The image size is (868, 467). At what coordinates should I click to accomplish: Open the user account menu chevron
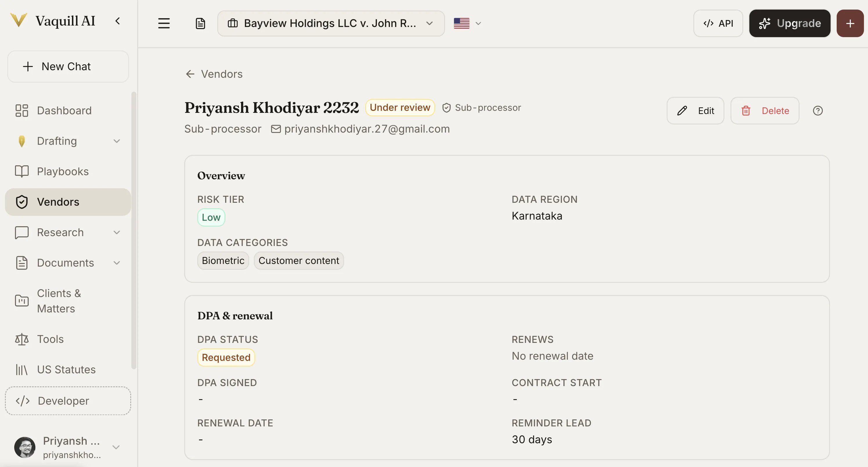[116, 448]
